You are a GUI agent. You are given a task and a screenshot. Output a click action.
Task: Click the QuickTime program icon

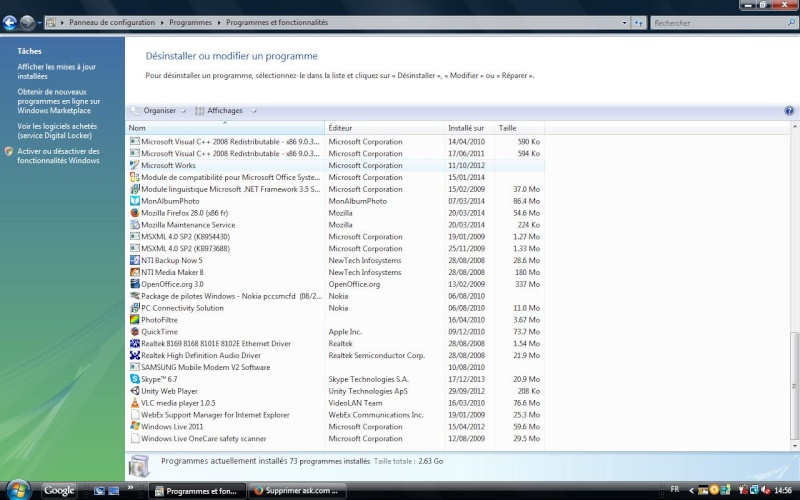tap(135, 332)
